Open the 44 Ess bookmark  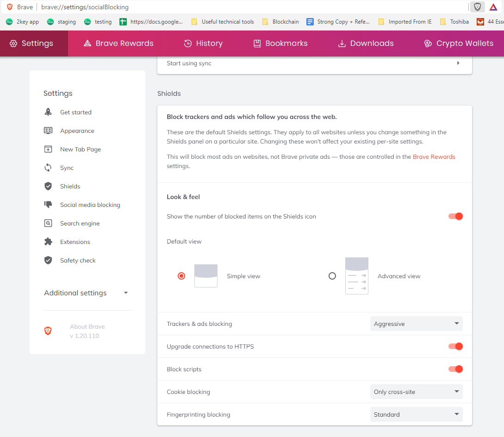(490, 22)
